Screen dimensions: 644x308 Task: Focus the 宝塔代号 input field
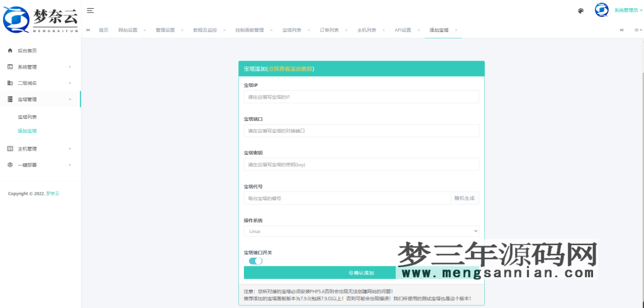pyautogui.click(x=347, y=198)
